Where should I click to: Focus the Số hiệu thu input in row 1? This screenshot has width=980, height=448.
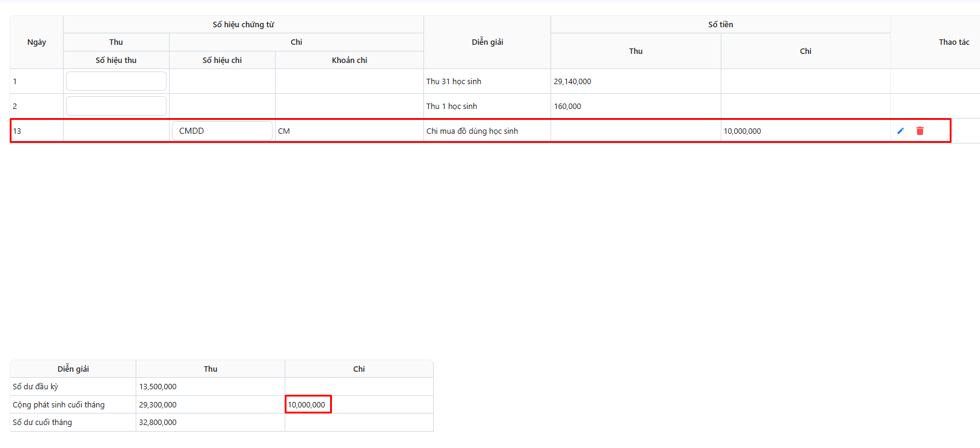(116, 81)
